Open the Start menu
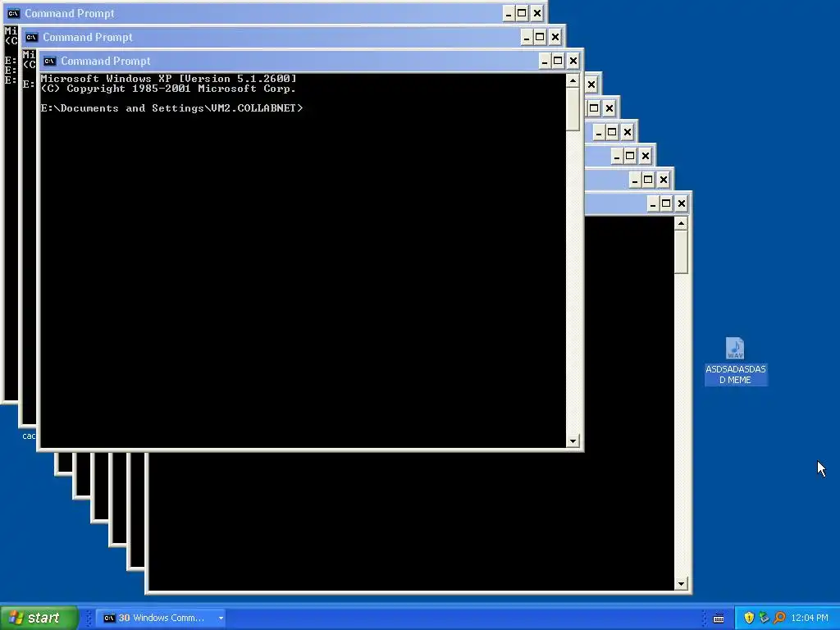 [x=39, y=618]
